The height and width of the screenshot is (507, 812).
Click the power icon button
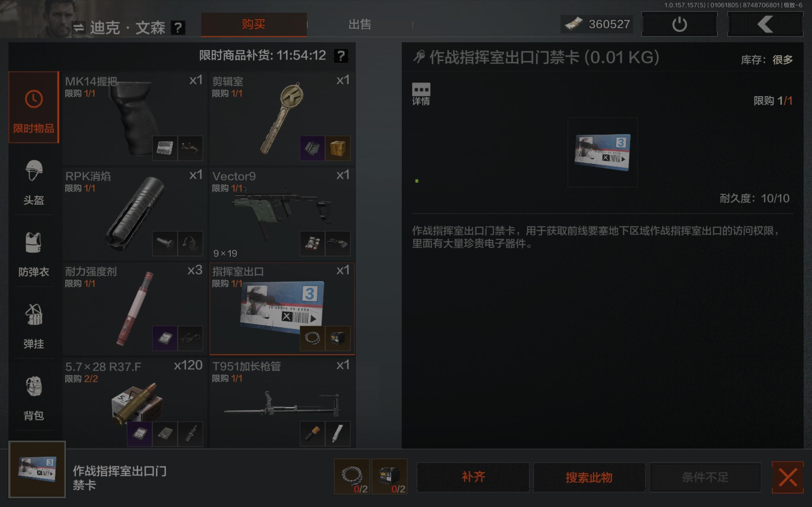(679, 24)
